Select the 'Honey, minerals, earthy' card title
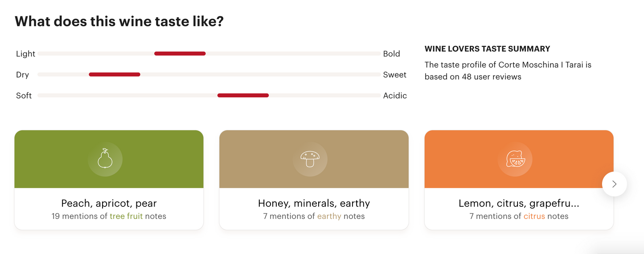Screen dimensions: 644x254 tap(314, 203)
